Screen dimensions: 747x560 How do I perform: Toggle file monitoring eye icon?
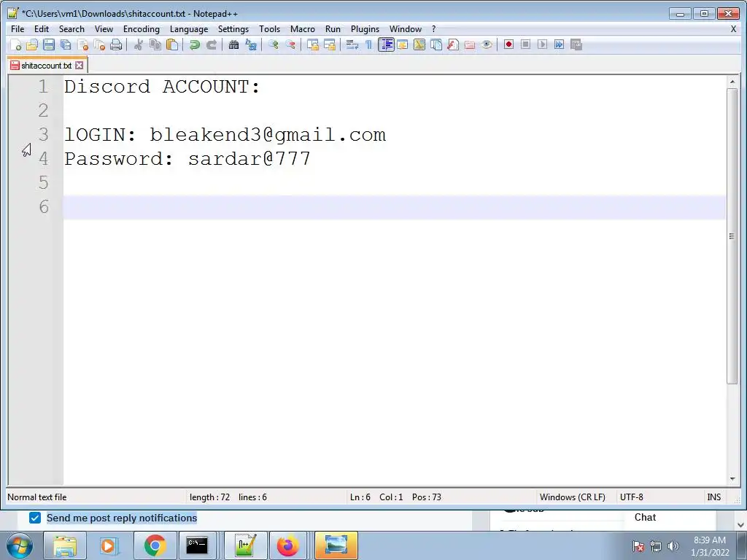point(487,44)
